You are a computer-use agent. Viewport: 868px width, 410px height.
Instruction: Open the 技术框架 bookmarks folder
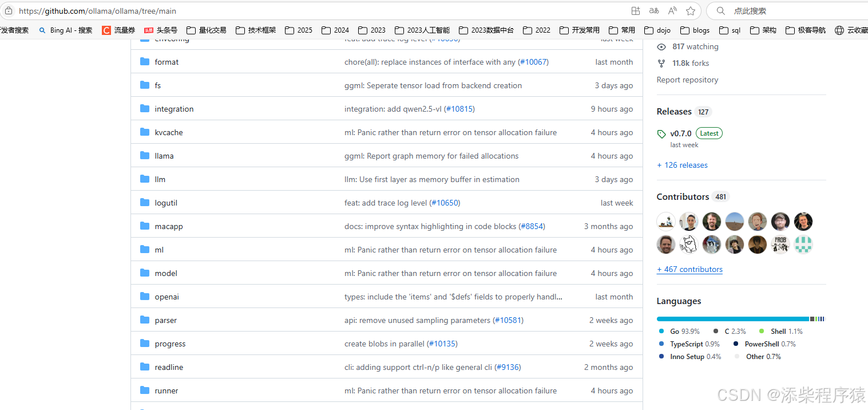point(256,30)
